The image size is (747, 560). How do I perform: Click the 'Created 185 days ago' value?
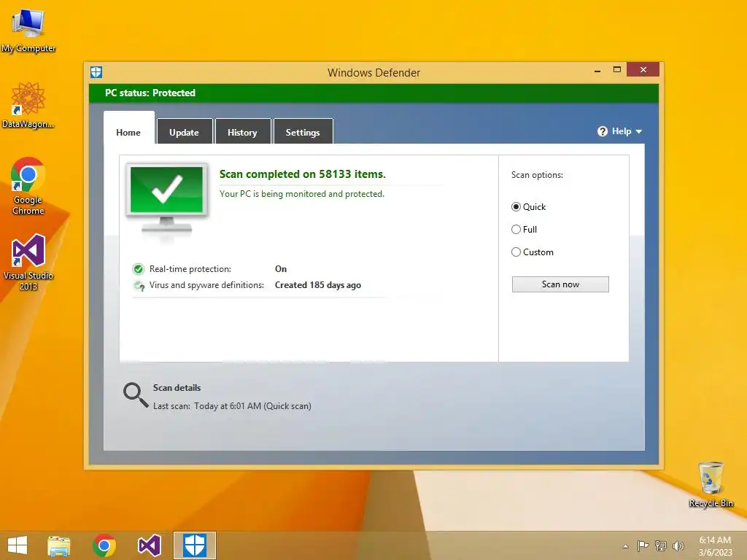coord(318,285)
